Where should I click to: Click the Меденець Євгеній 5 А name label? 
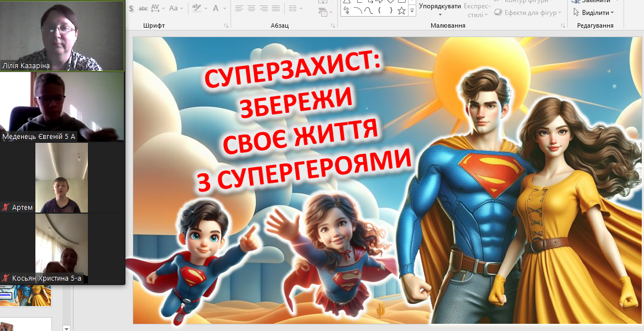pos(39,137)
